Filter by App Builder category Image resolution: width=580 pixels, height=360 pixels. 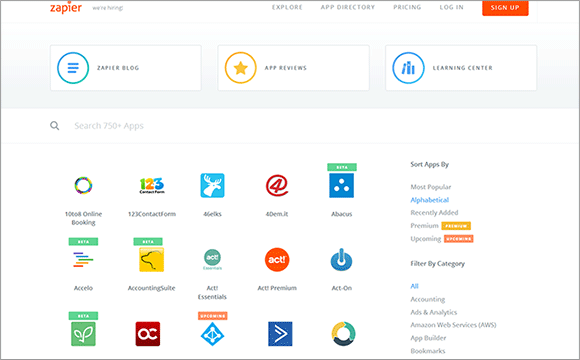[428, 338]
